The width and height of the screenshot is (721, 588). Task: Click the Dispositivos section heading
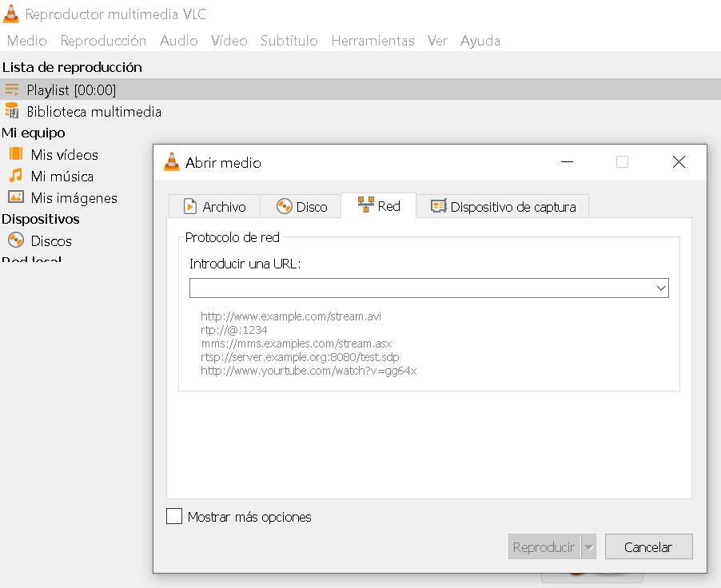(41, 219)
